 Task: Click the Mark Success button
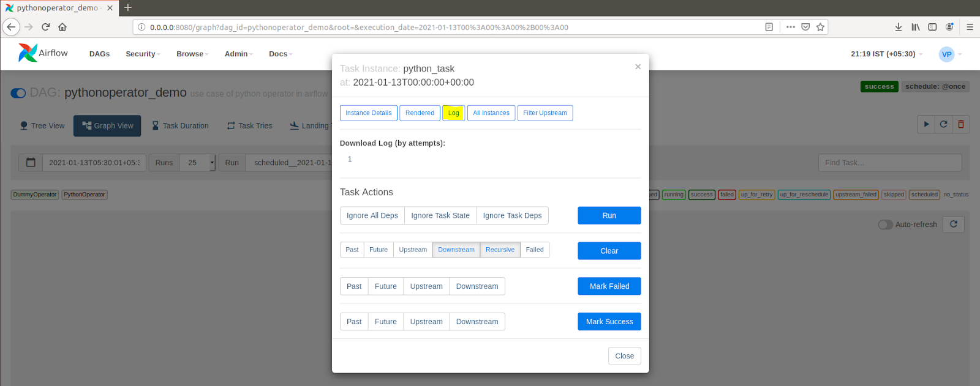click(x=609, y=322)
